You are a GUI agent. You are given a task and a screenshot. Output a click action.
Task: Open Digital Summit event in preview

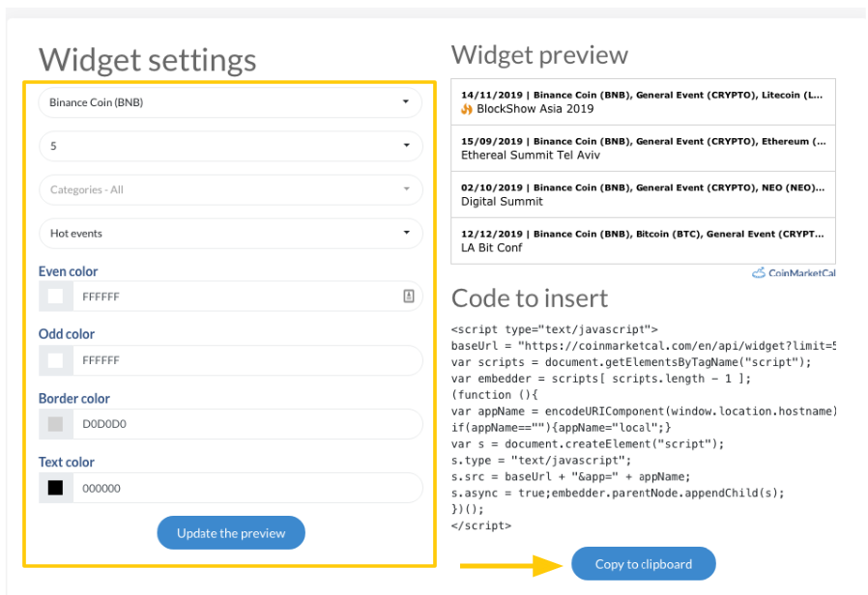(502, 202)
